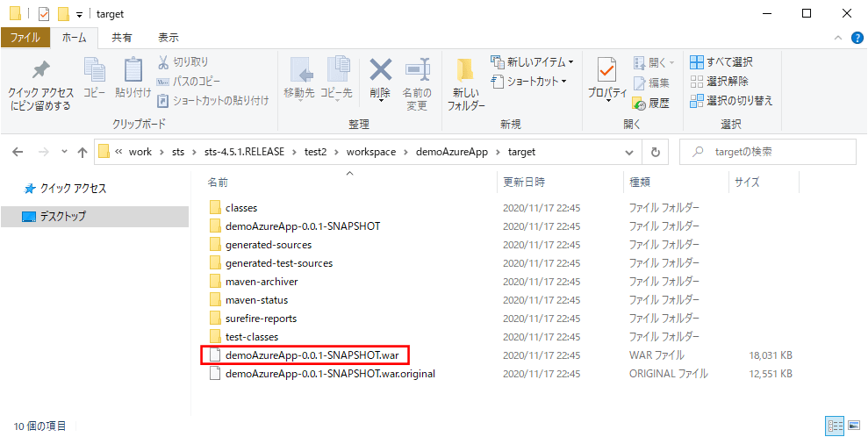Click Open (開く) in ribbon

(654, 62)
